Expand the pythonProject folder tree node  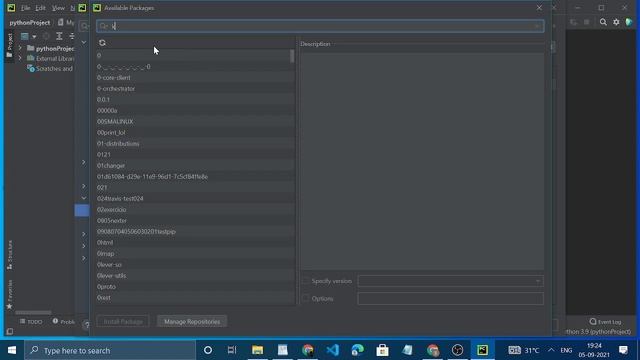pyautogui.click(x=20, y=48)
